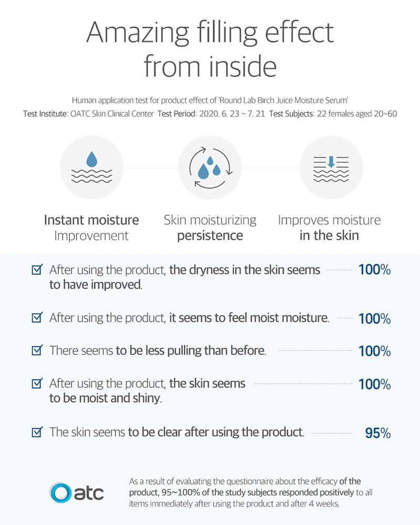The height and width of the screenshot is (525, 420).
Task: Click the OATC logo
Action: click(77, 492)
